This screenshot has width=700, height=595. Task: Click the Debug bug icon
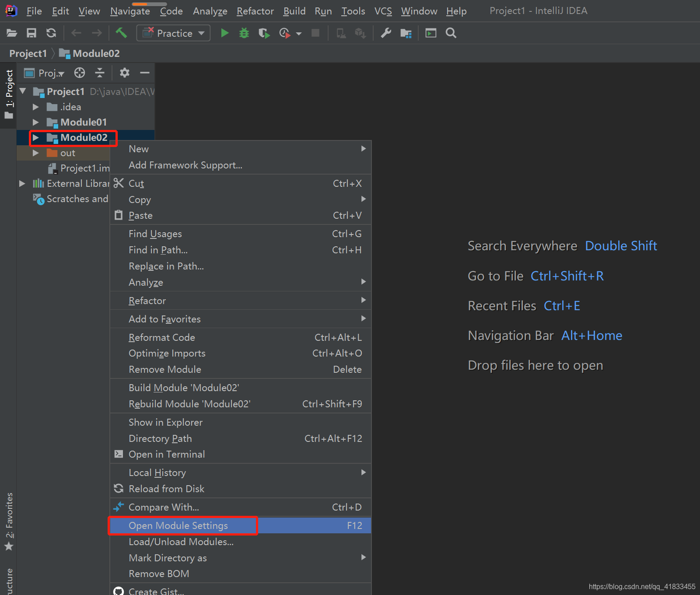pyautogui.click(x=244, y=33)
